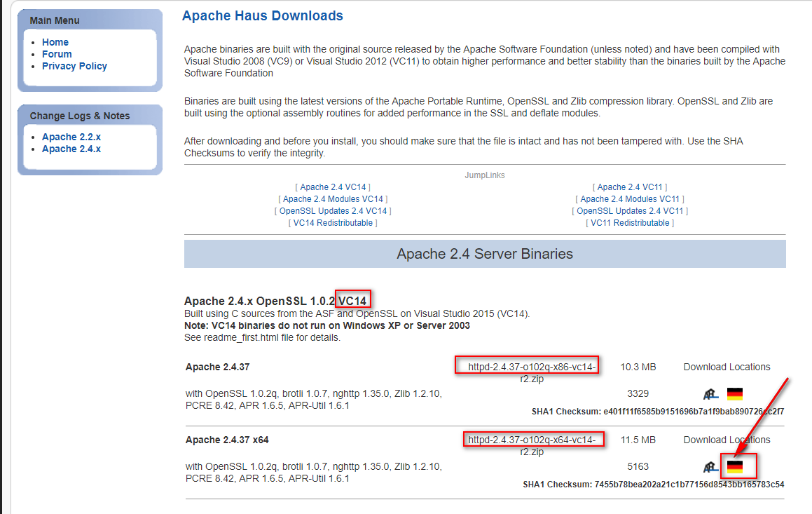812x514 pixels.
Task: Click the download count 3329
Action: 638,394
